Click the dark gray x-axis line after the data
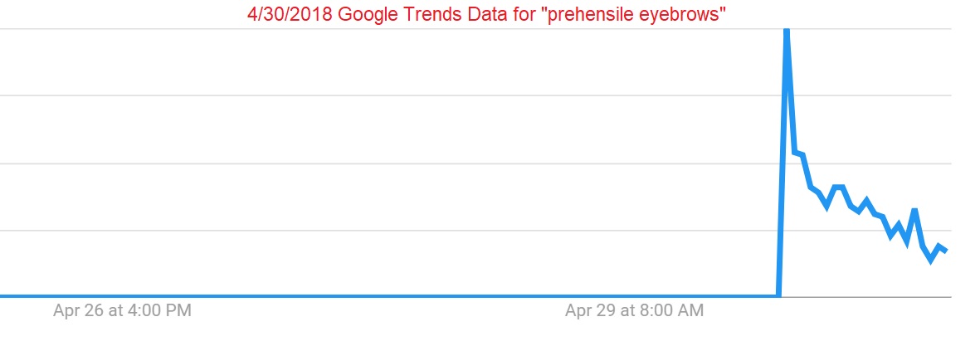Image resolution: width=980 pixels, height=346 pixels. click(951, 297)
